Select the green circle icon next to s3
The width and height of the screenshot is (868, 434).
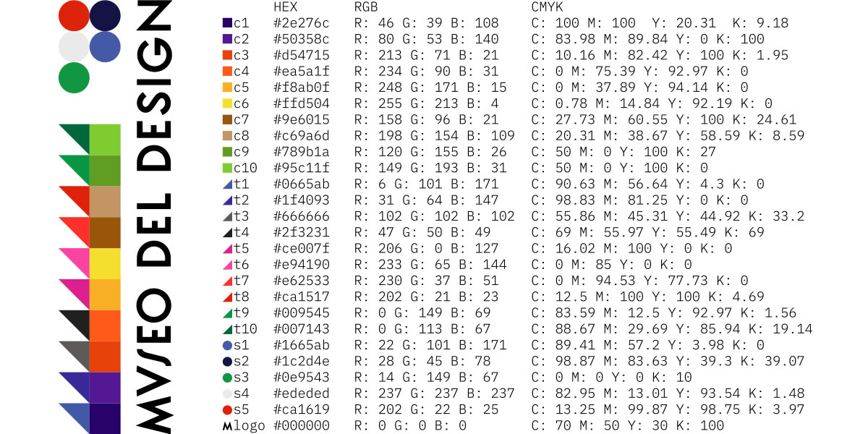tap(227, 378)
